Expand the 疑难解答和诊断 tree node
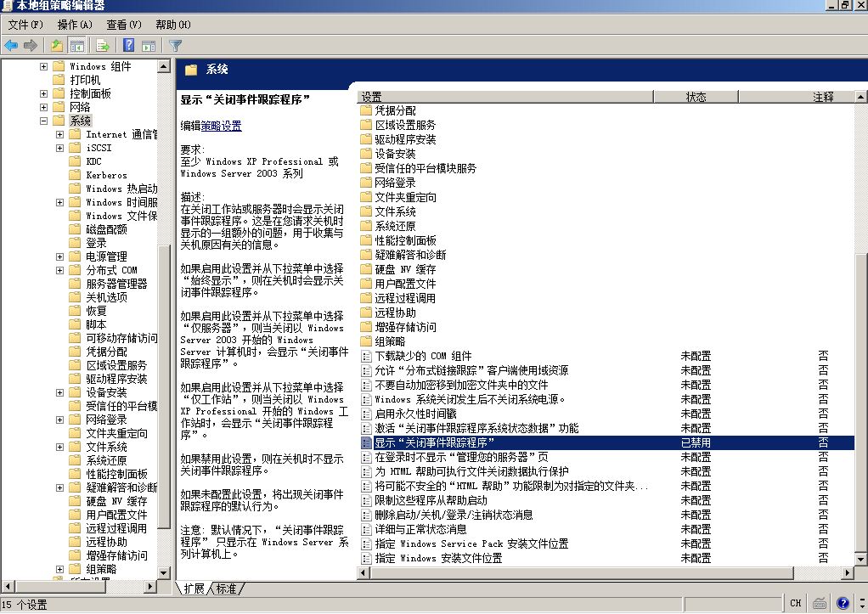Image resolution: width=868 pixels, height=614 pixels. point(59,487)
